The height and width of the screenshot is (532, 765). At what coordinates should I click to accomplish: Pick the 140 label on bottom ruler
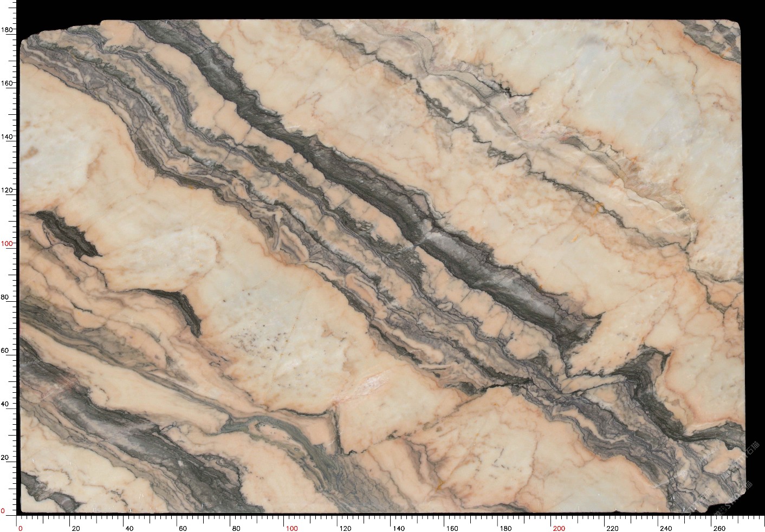pyautogui.click(x=398, y=528)
